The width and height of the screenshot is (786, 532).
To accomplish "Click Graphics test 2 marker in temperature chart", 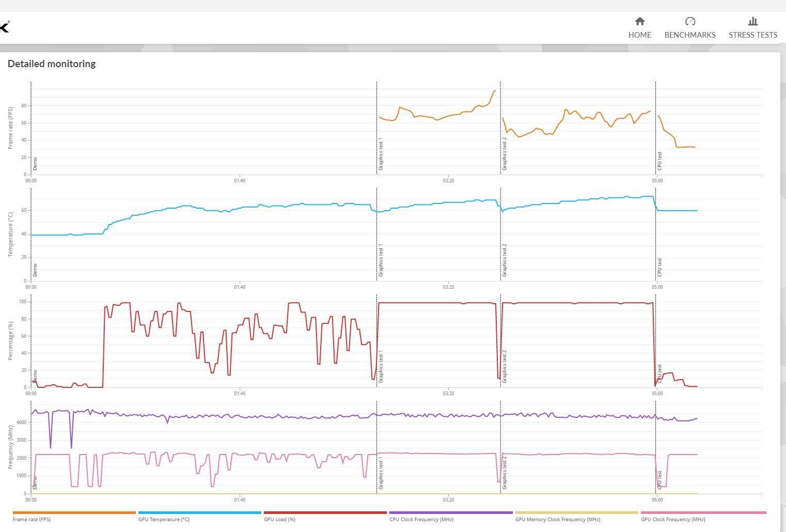I will [x=505, y=260].
